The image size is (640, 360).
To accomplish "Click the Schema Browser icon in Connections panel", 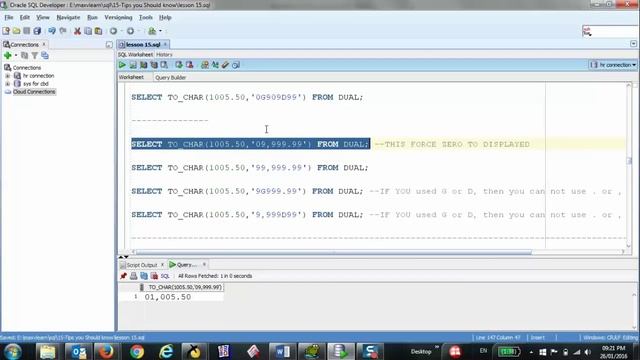I will tap(45, 56).
